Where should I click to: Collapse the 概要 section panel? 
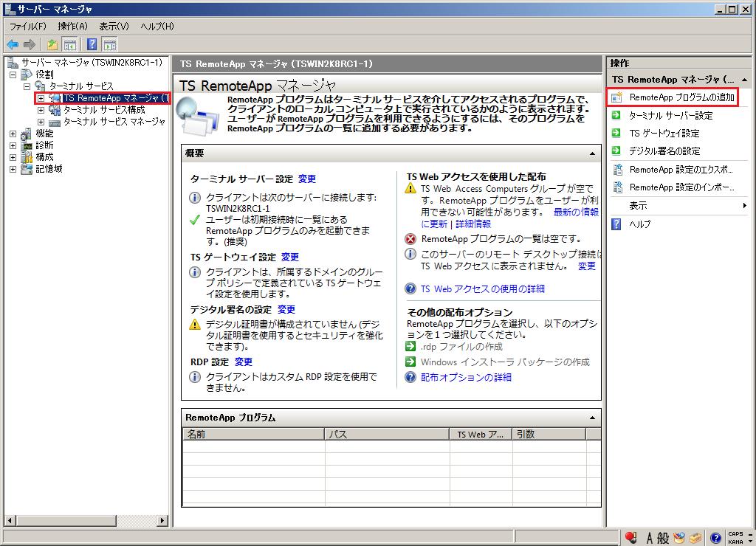click(592, 153)
